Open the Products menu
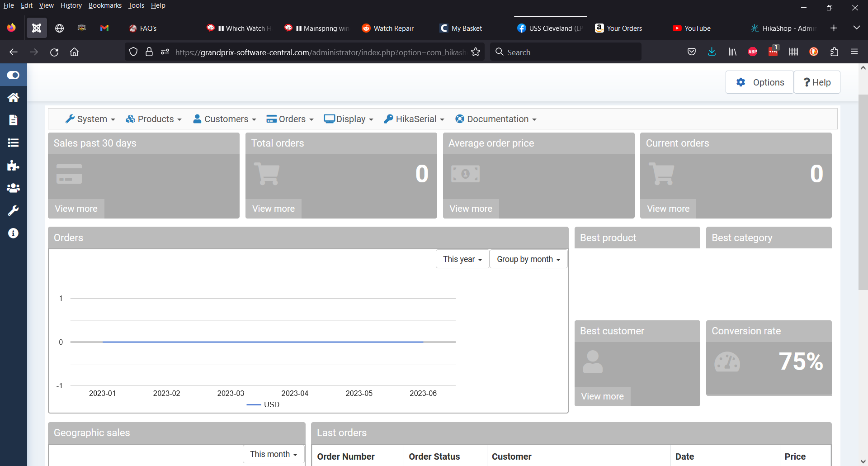Viewport: 868px width, 466px height. point(154,119)
